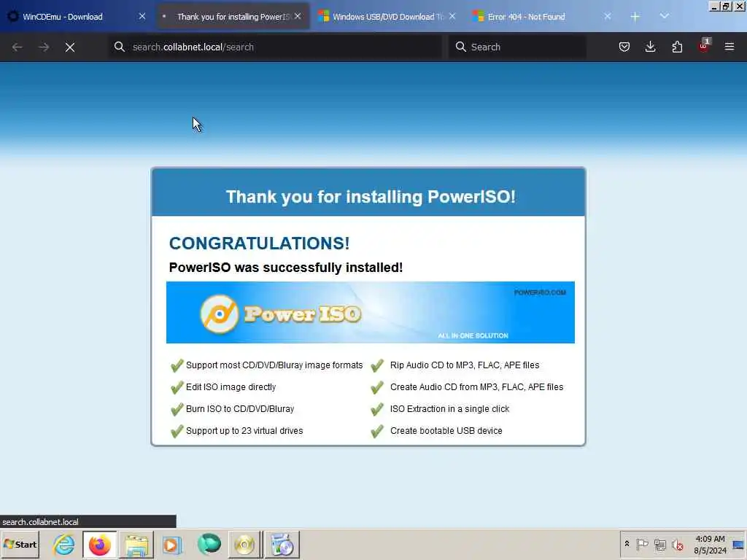Screen dimensions: 747x560
Task: Open the uBlock extension icon with badge
Action: click(704, 46)
